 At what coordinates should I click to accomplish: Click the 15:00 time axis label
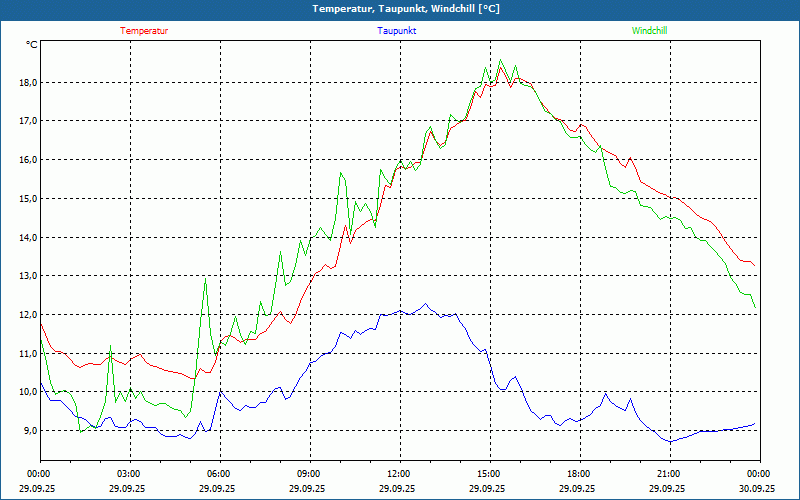tap(489, 474)
